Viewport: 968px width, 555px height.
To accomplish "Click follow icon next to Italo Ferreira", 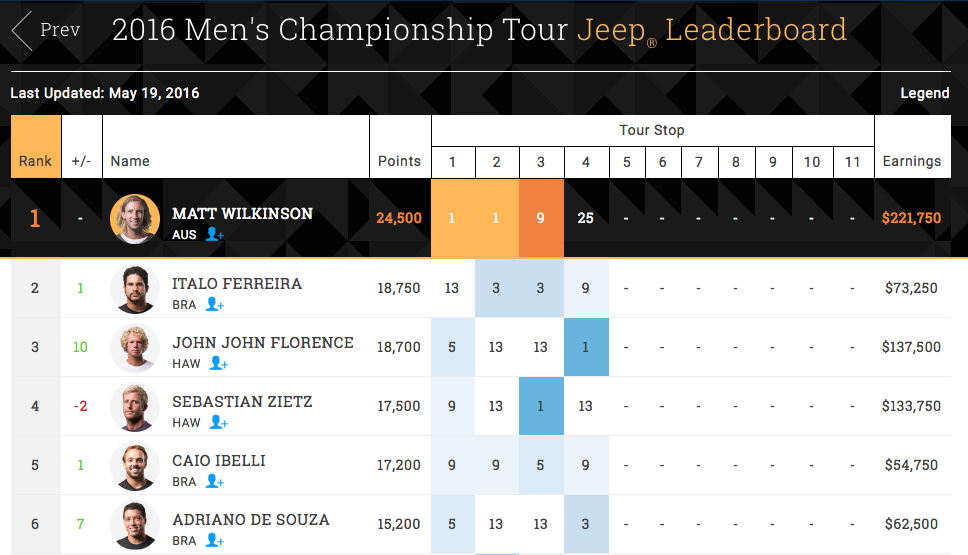I will (214, 304).
